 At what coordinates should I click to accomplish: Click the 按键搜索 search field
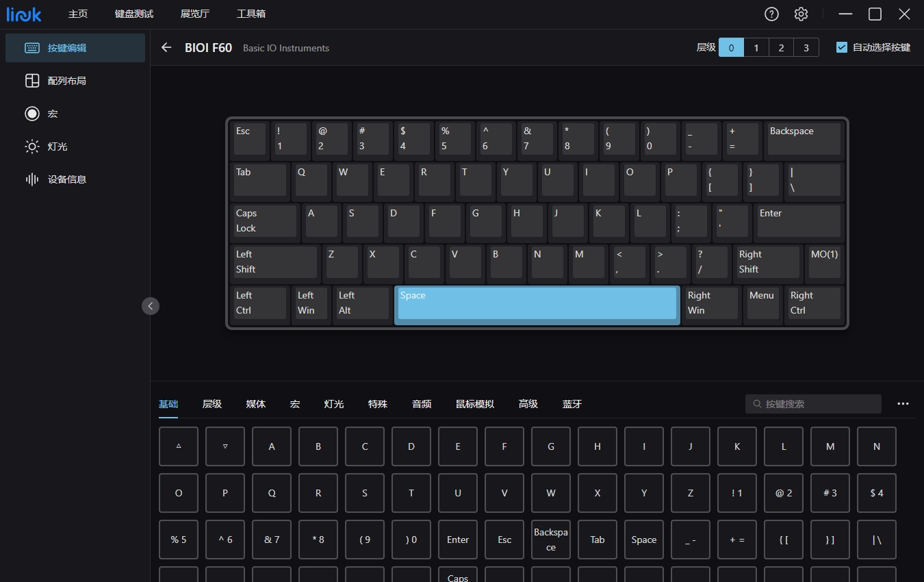click(813, 404)
